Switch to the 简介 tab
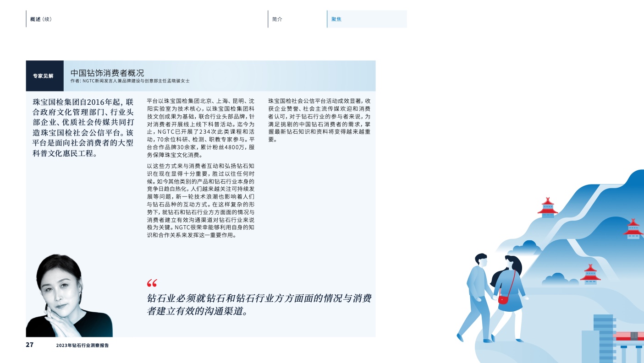Viewport: 644px width, 363px height. (x=277, y=19)
